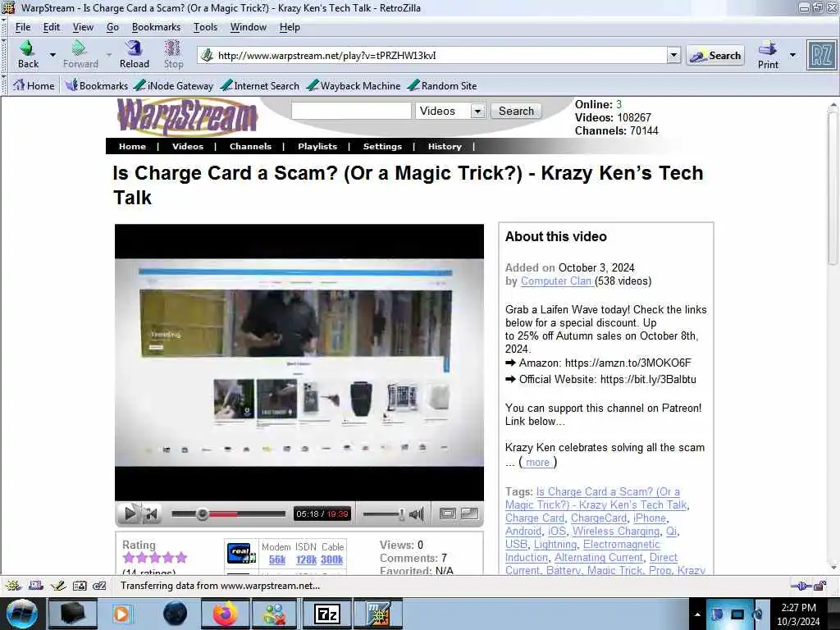Select the 56k Modem stream link
This screenshot has height=630, width=840.
[x=277, y=559]
